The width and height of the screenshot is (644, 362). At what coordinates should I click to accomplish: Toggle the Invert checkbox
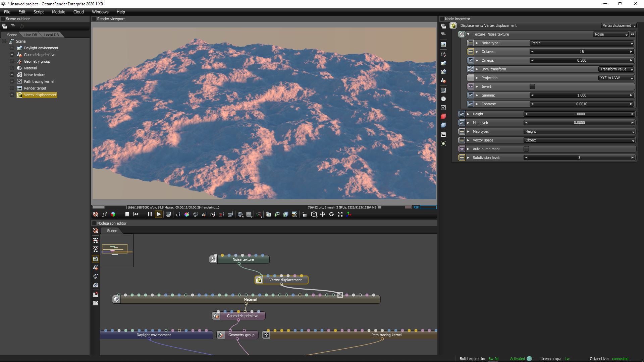pyautogui.click(x=532, y=86)
